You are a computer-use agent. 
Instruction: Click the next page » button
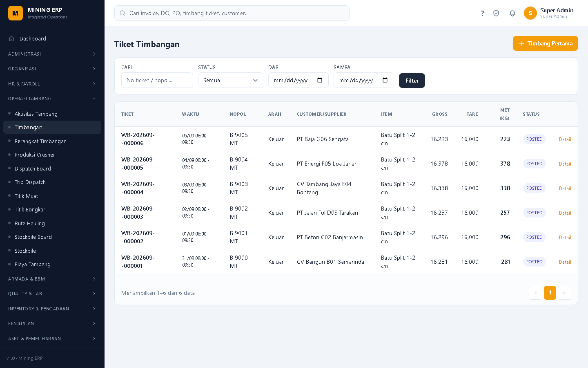coord(564,293)
